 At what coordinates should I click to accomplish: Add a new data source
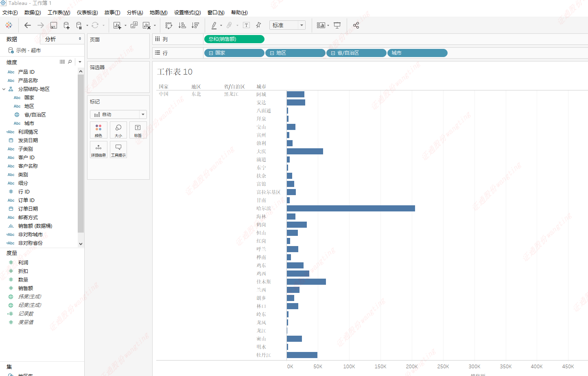tap(66, 25)
